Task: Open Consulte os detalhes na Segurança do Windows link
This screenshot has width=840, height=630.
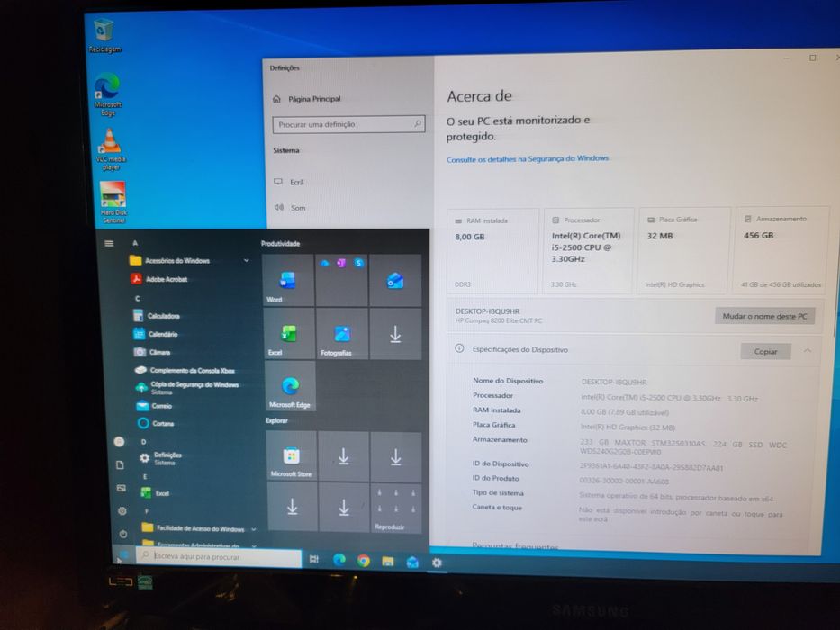Action: click(x=528, y=159)
